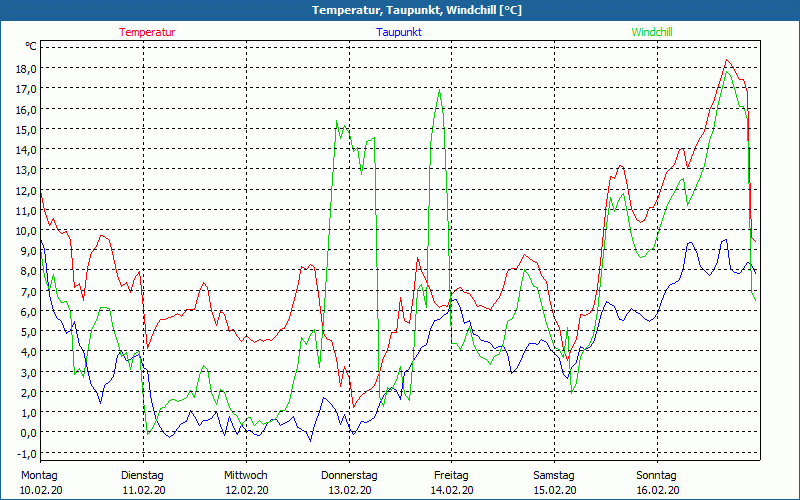
Task: Choose the Donnerstag day label
Action: 349,475
